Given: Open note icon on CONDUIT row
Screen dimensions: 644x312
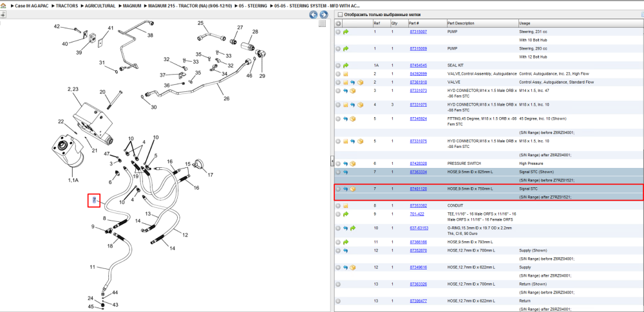Looking at the screenshot, I should pyautogui.click(x=345, y=205).
